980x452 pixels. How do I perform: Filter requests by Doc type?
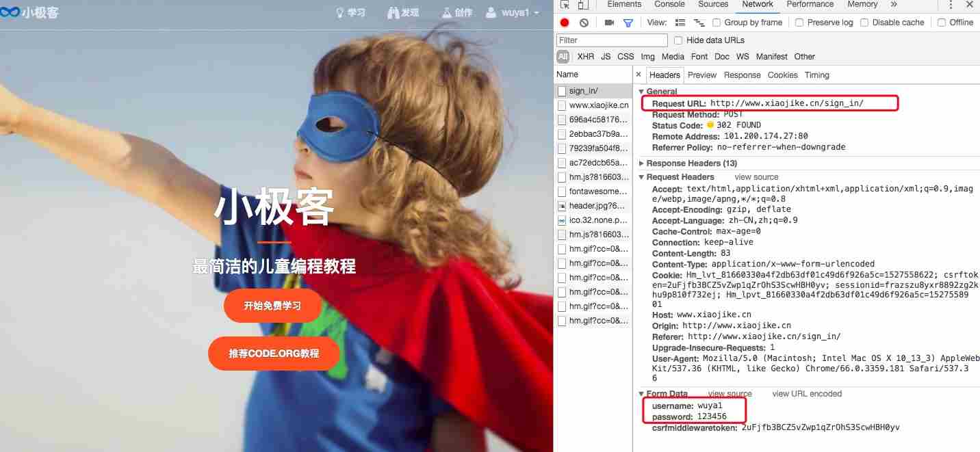(721, 57)
